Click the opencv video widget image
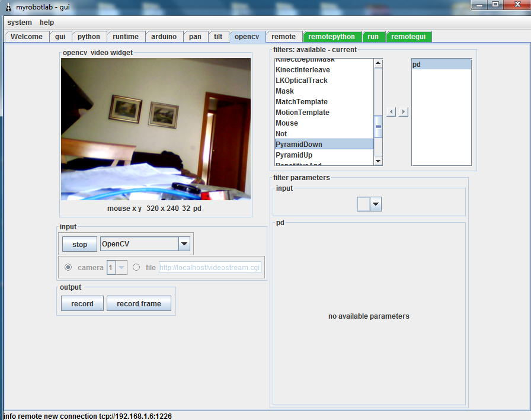Viewport: 531px width, 420px height. (x=156, y=129)
